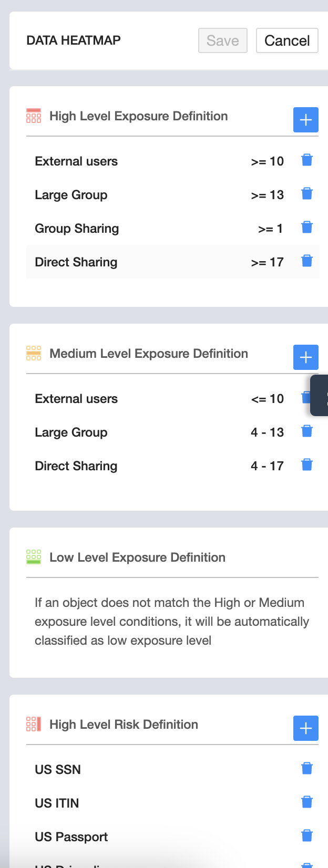Add a Medium Level Exposure condition
The height and width of the screenshot is (868, 328).
(x=305, y=357)
